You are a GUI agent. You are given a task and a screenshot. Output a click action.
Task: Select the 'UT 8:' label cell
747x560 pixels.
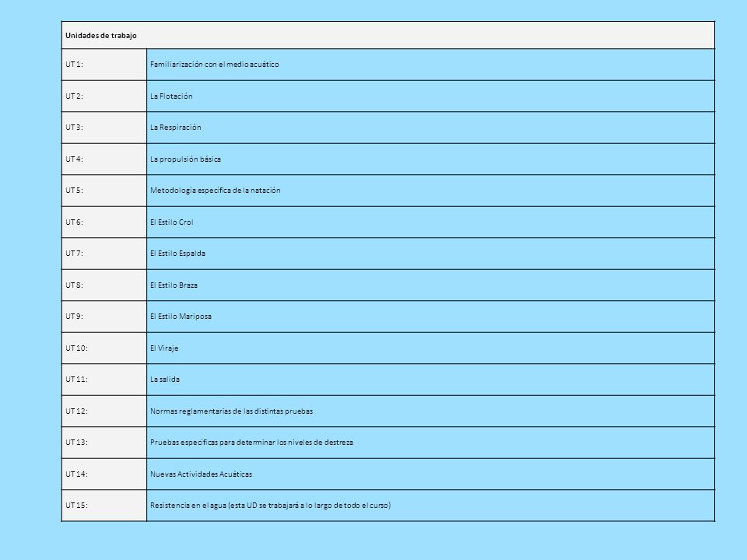[104, 285]
